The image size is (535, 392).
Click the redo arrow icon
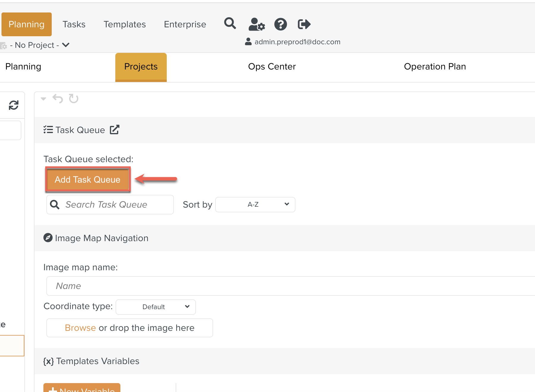73,99
